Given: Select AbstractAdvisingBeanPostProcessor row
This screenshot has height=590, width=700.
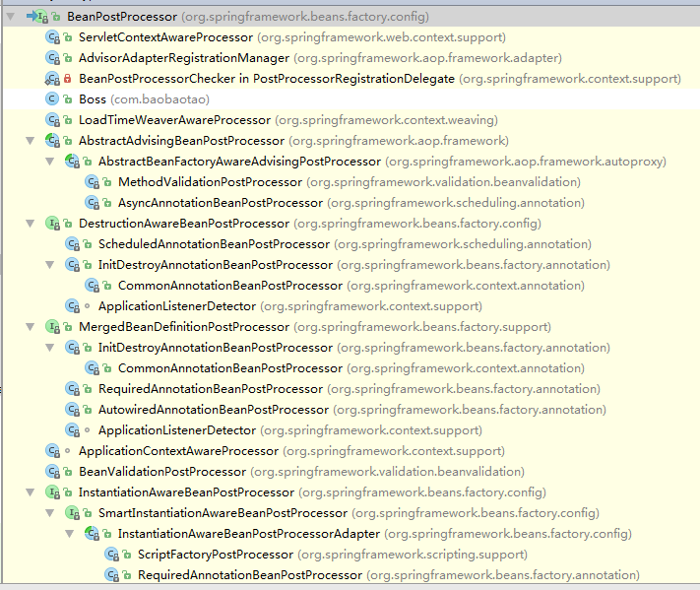Looking at the screenshot, I should click(350, 141).
